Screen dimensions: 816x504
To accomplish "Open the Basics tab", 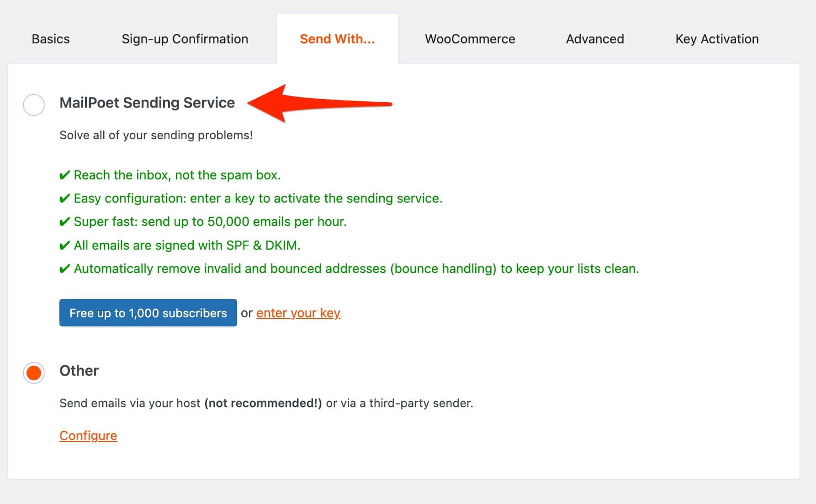I will [51, 39].
